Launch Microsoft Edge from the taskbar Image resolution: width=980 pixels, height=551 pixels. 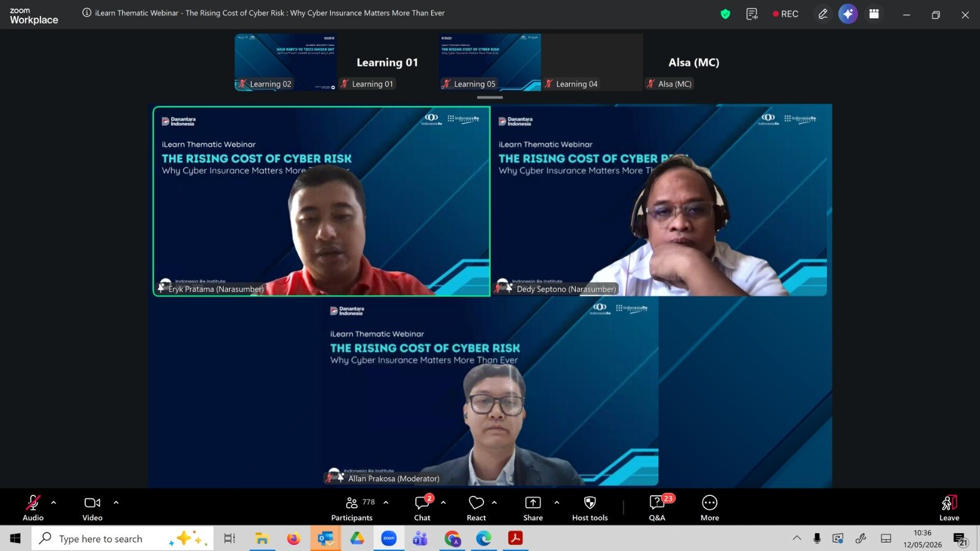click(x=484, y=539)
